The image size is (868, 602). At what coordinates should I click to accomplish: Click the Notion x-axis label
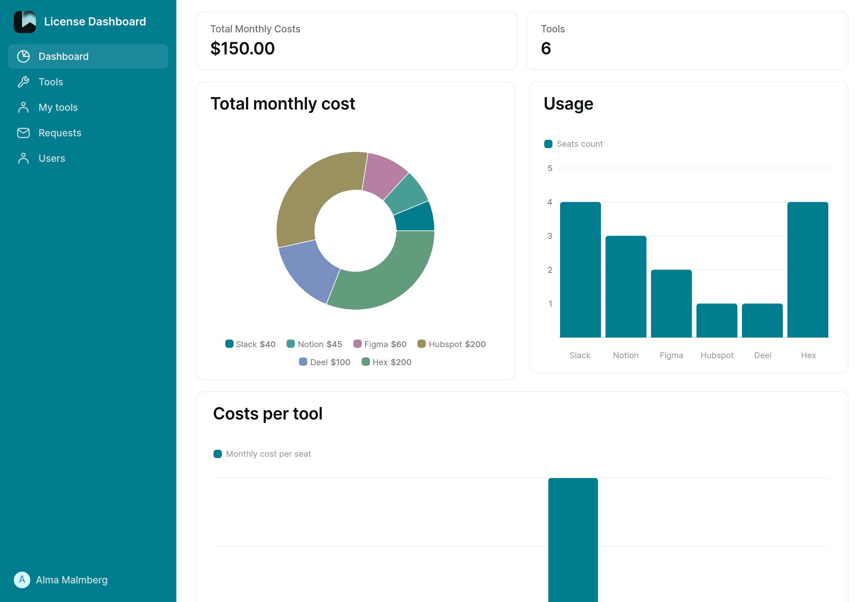click(x=626, y=355)
